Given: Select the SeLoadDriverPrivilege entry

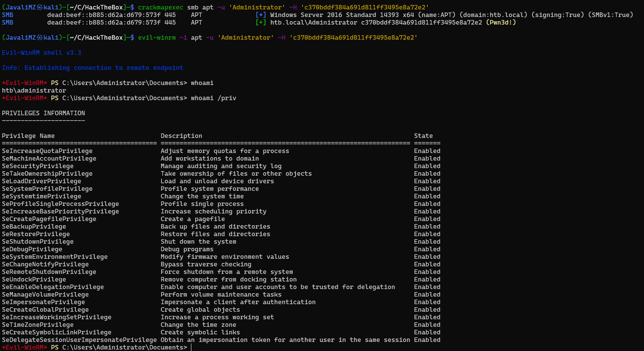Looking at the screenshot, I should click(x=42, y=181).
